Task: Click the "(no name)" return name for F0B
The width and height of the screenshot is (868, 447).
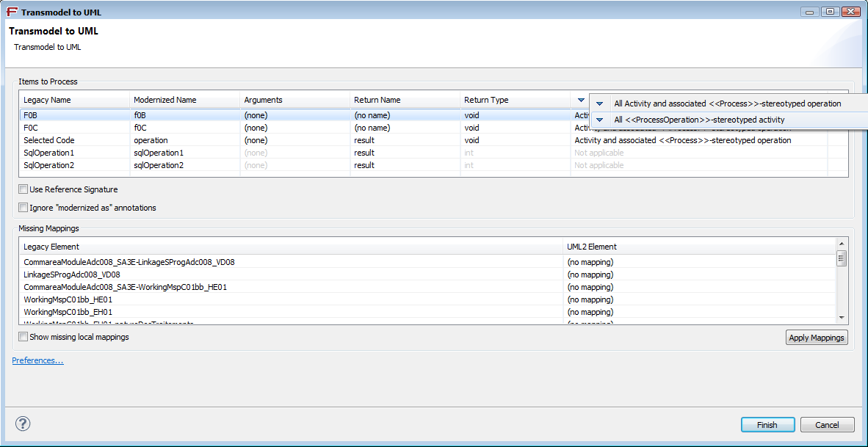Action: (x=405, y=115)
